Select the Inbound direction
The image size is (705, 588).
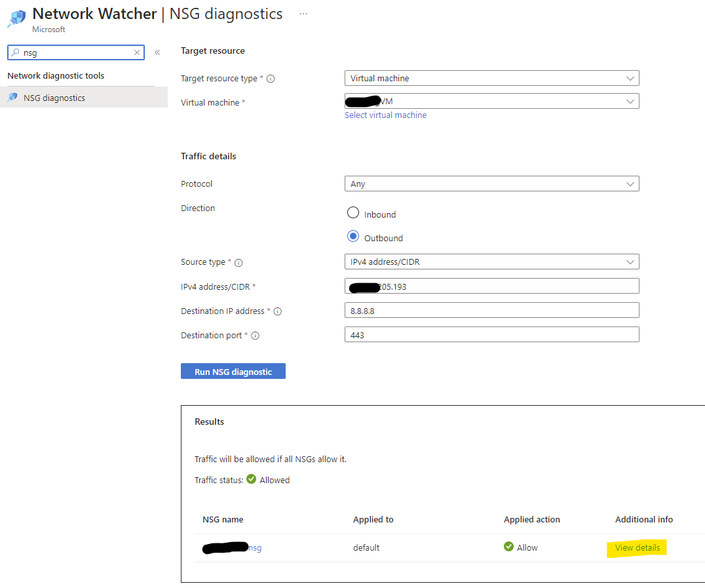click(353, 213)
